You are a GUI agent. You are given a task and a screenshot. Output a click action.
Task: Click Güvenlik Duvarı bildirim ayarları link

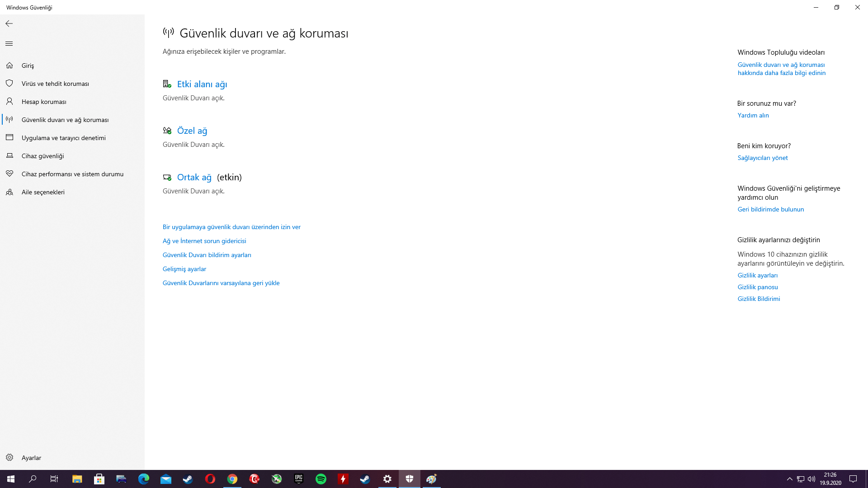(x=207, y=255)
